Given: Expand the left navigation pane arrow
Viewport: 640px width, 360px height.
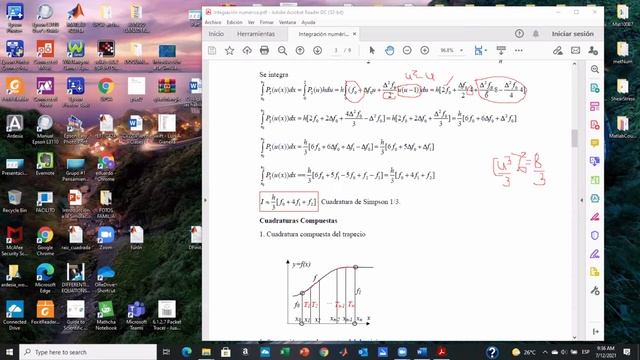Looking at the screenshot, I should 205,200.
